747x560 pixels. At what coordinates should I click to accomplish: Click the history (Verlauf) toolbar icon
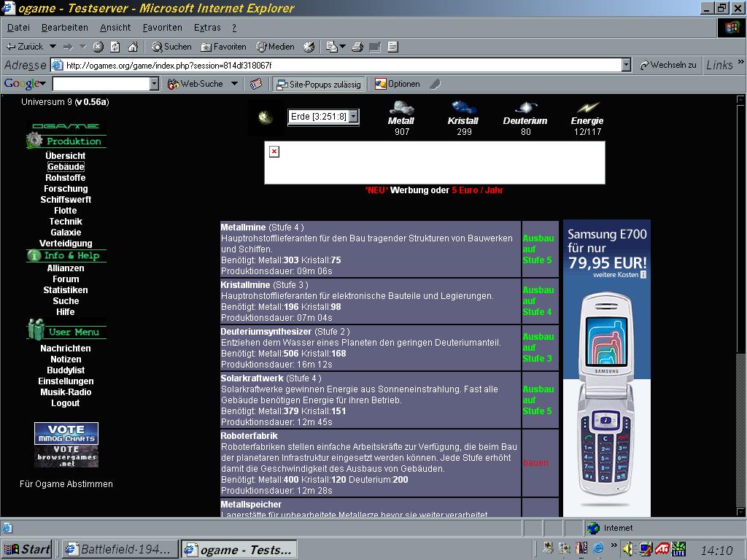309,47
